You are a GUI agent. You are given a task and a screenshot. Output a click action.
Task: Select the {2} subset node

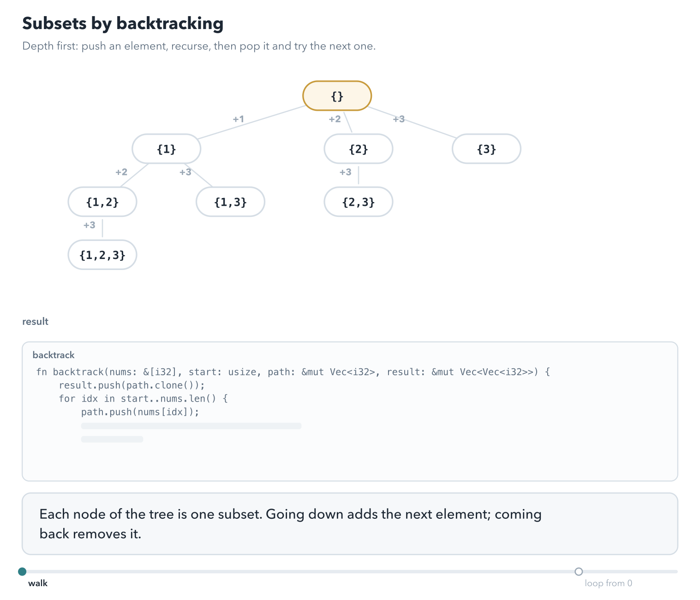(x=359, y=149)
